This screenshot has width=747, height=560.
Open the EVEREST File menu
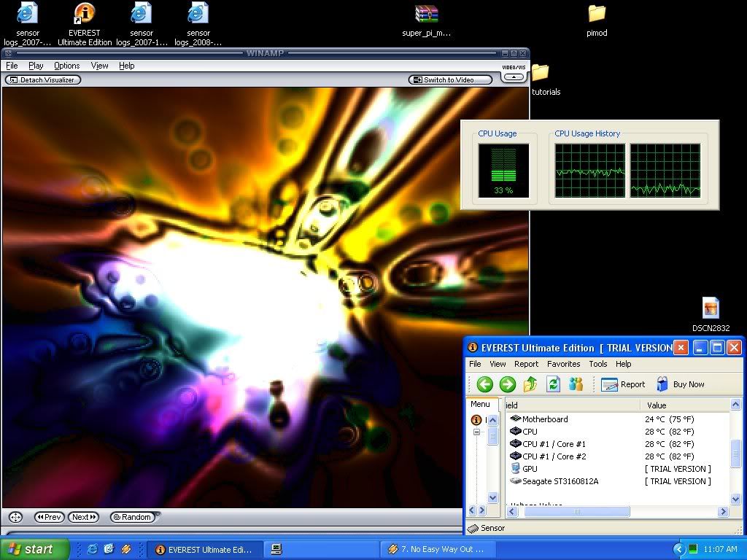pyautogui.click(x=475, y=364)
